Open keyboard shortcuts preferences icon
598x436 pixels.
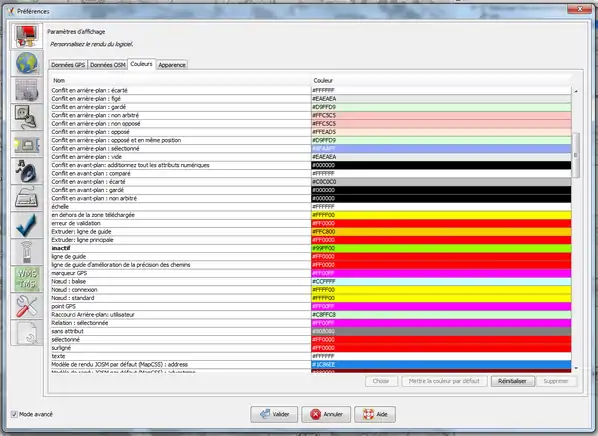(x=26, y=198)
